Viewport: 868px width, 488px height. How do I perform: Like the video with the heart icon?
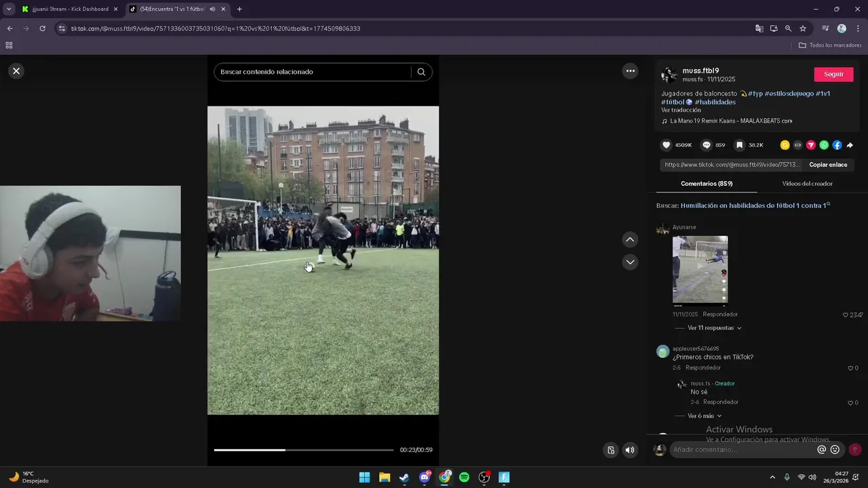[x=666, y=145]
